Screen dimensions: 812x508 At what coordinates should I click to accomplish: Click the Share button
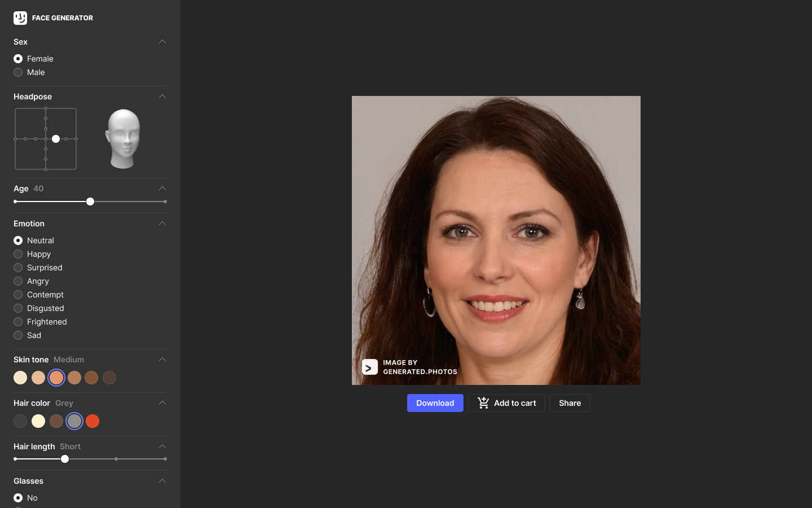(570, 403)
